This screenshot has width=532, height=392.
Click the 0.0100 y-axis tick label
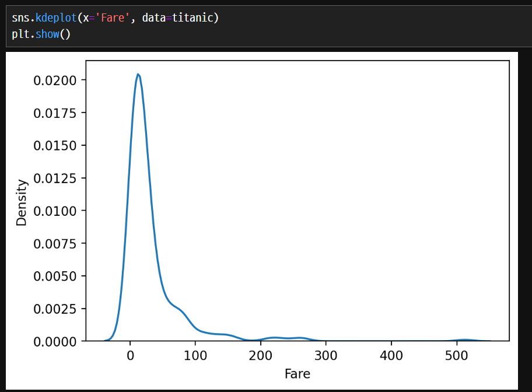point(55,211)
